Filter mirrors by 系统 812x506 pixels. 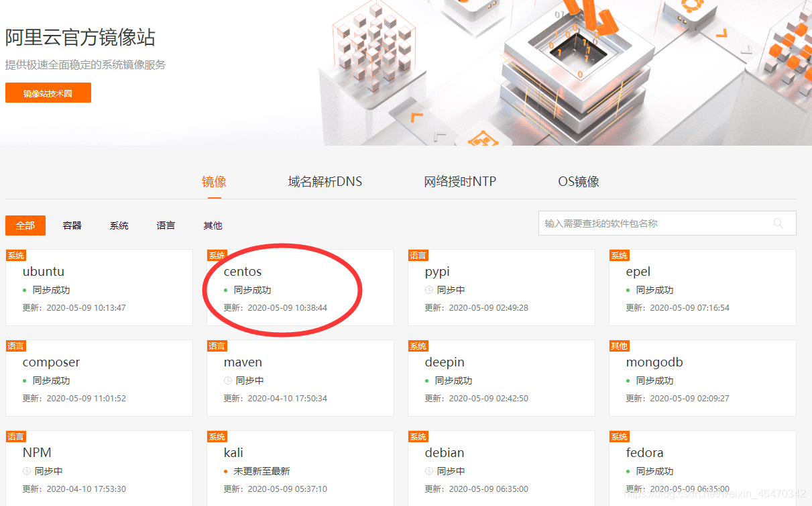pyautogui.click(x=119, y=225)
